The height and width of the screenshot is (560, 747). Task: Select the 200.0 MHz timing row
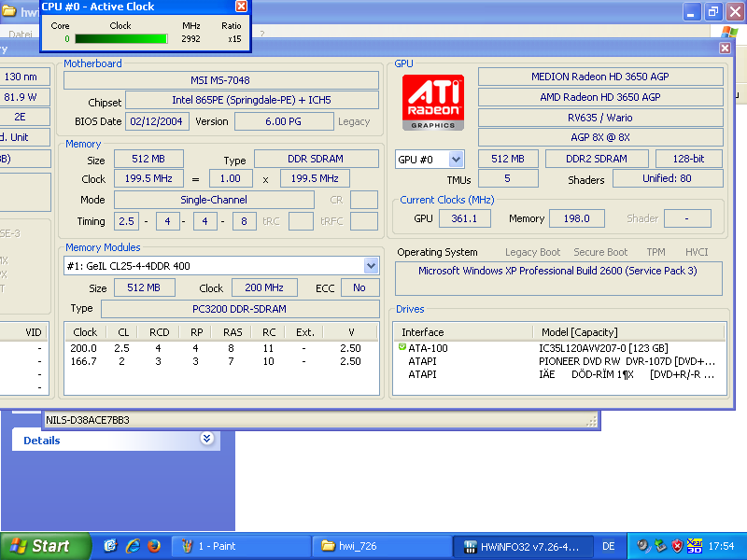[221, 348]
